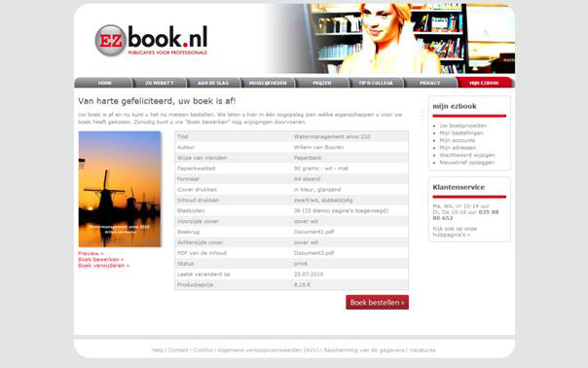Open the Tip 'n collega tab

[x=376, y=83]
